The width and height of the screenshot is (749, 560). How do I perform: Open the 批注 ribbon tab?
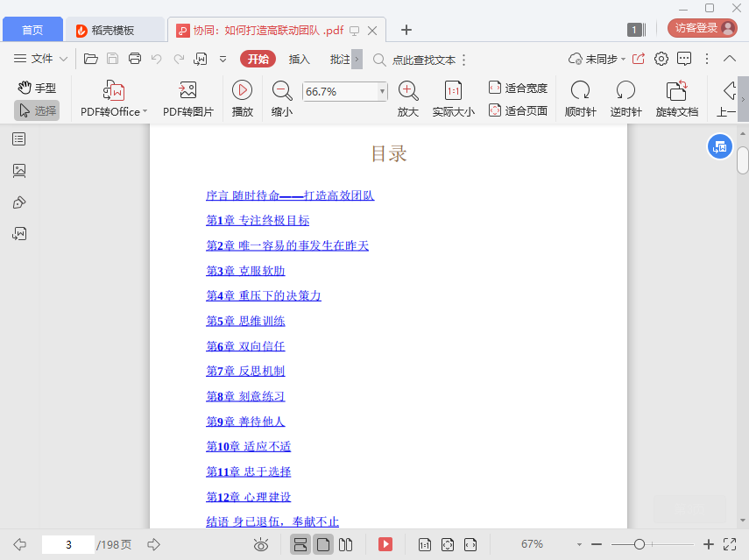(340, 60)
